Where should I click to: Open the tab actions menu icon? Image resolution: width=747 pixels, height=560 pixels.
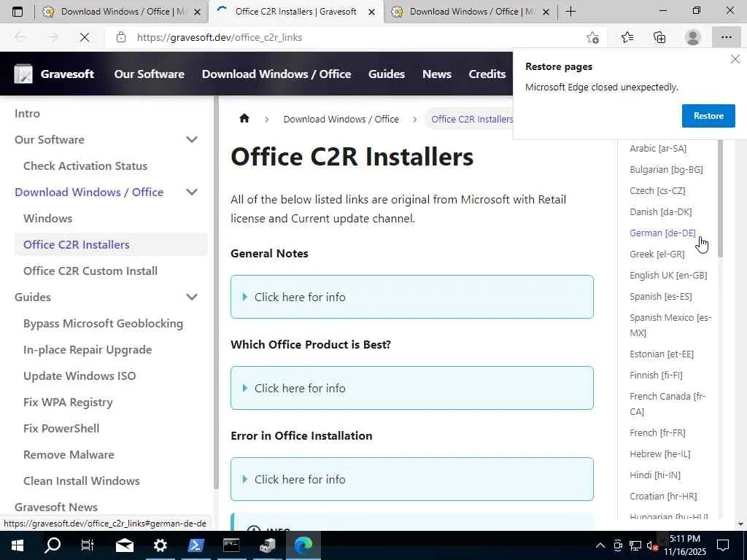coord(18,12)
